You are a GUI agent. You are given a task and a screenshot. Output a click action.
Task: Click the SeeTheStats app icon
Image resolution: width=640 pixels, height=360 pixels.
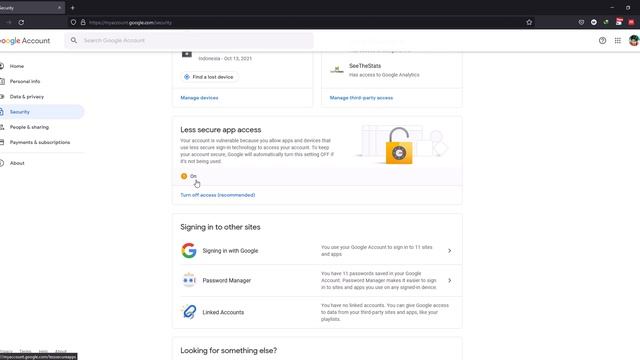[337, 70]
